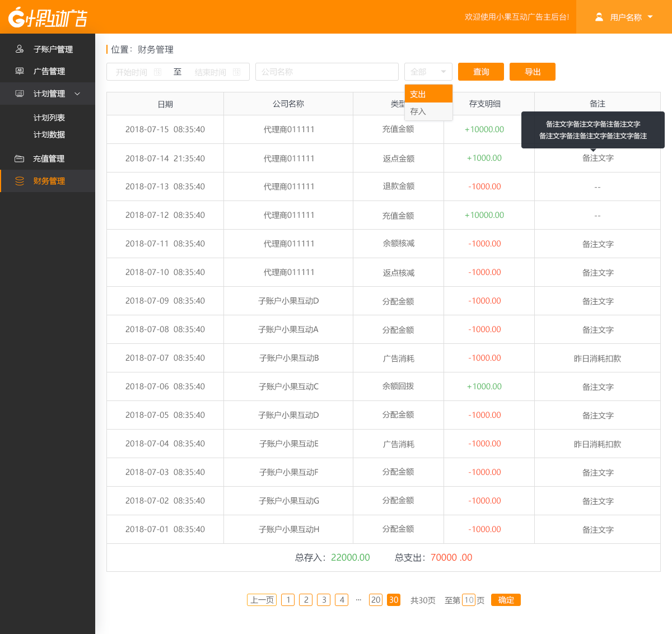This screenshot has width=672, height=634.
Task: Click the 导出 export button
Action: click(x=533, y=72)
